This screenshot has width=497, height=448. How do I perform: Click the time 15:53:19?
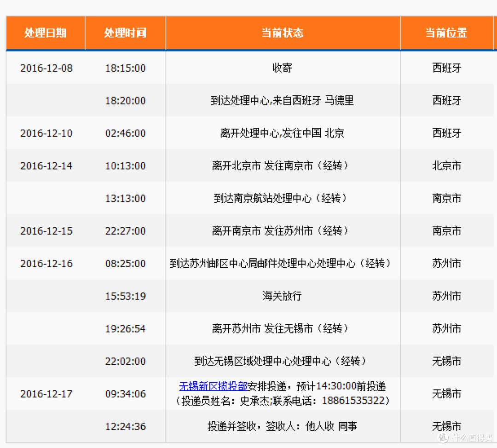[x=125, y=296]
